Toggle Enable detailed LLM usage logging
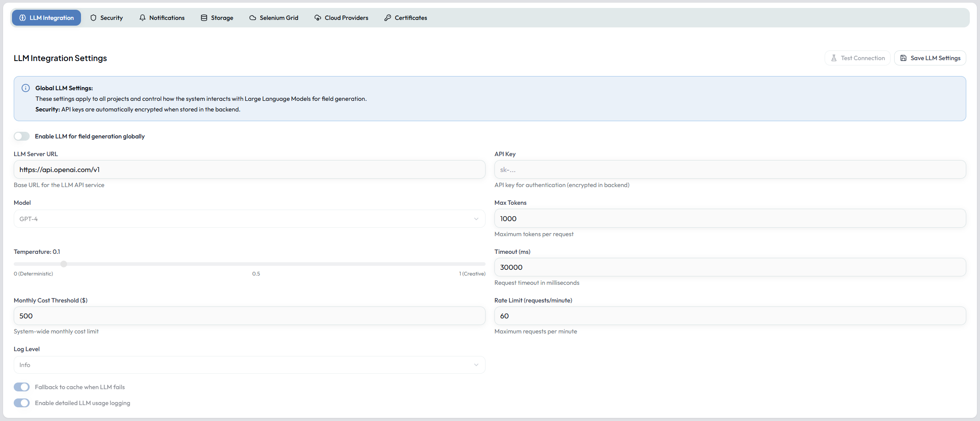 coord(22,403)
